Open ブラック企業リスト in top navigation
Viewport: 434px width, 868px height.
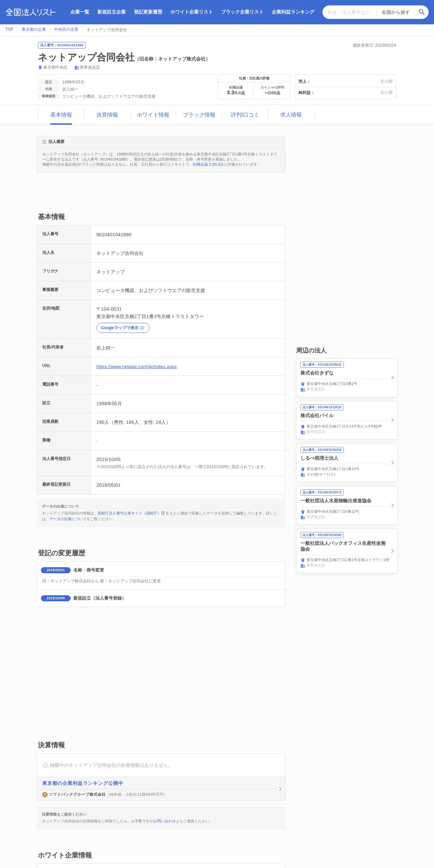(242, 12)
